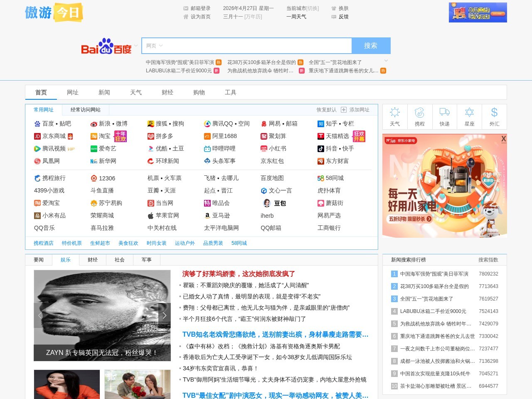This screenshot has width=532, height=399.
Task: Select the 要闻 news tab
Action: point(39,260)
